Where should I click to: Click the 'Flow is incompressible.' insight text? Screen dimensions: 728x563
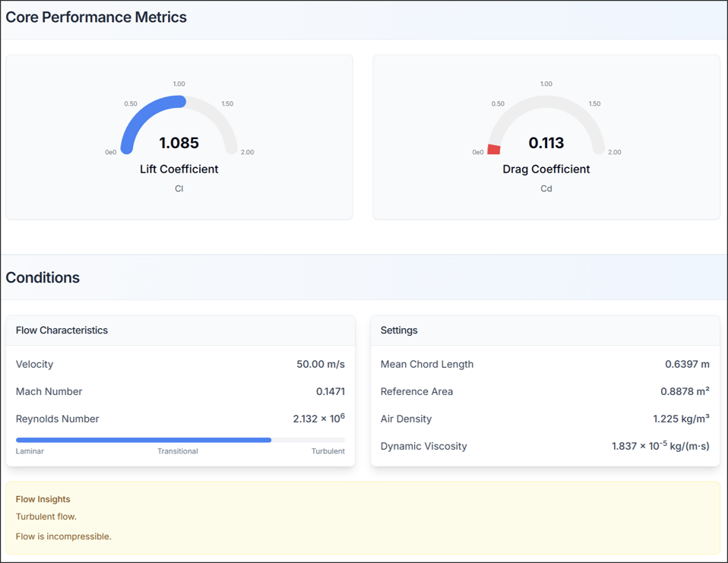pyautogui.click(x=64, y=536)
